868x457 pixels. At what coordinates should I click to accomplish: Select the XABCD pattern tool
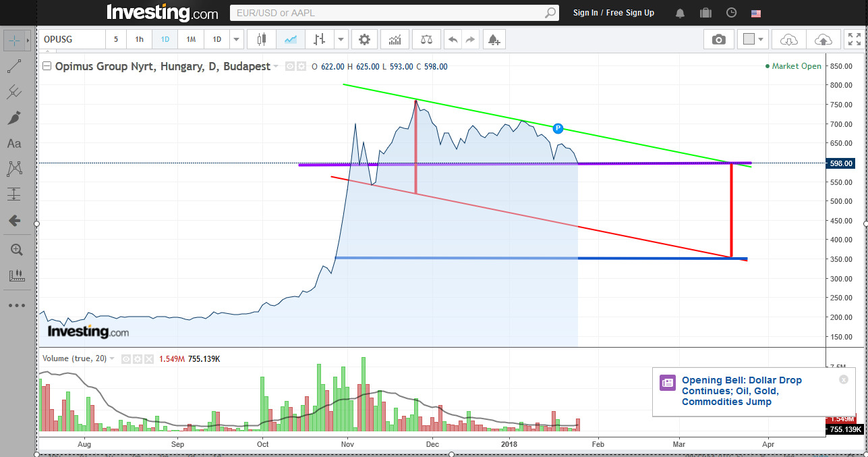pyautogui.click(x=14, y=169)
